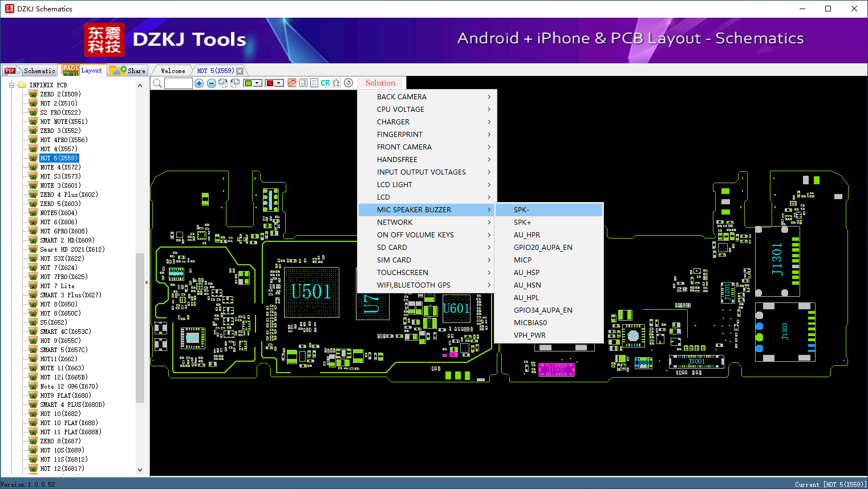Click the board icon beside HOT 7(X624)

click(x=33, y=268)
